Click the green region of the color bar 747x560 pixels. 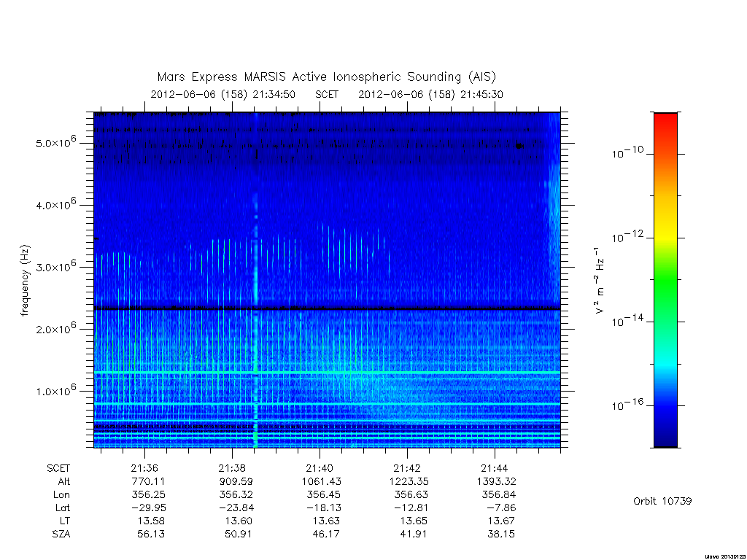click(665, 280)
